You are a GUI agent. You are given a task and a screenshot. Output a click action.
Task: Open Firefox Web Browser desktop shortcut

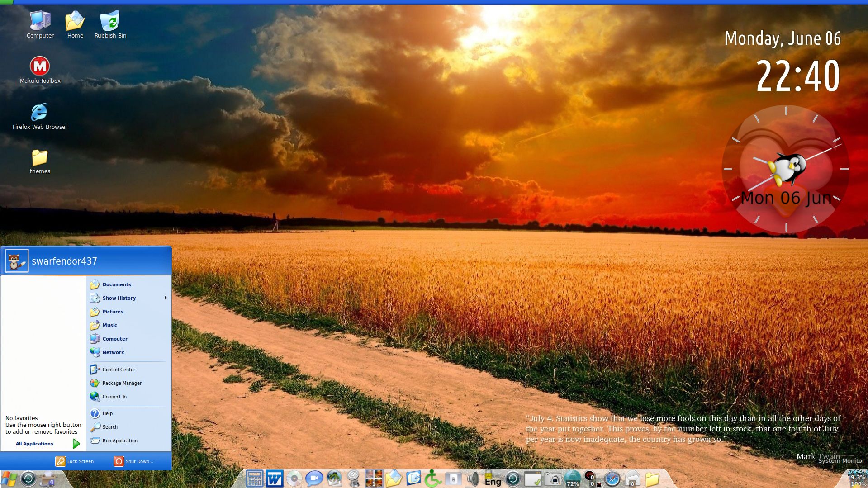[39, 112]
